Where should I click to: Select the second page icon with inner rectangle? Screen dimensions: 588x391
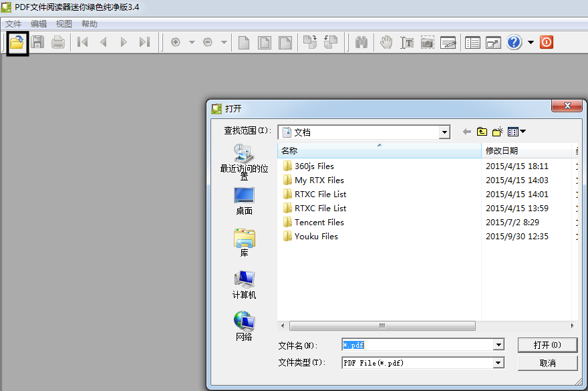265,42
